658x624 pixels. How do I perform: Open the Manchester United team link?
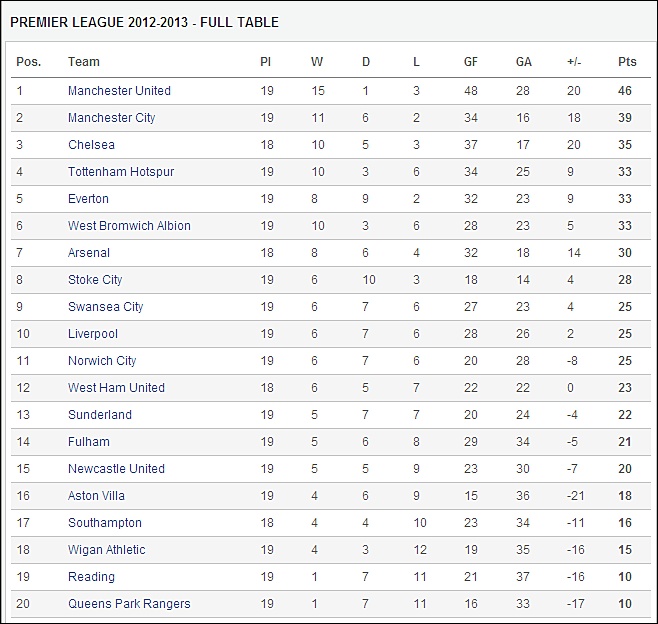click(119, 91)
